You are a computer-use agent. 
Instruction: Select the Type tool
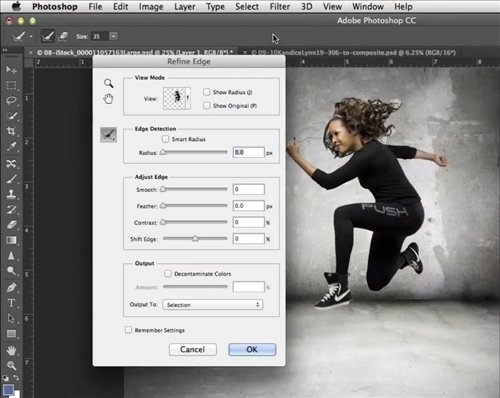tap(11, 303)
